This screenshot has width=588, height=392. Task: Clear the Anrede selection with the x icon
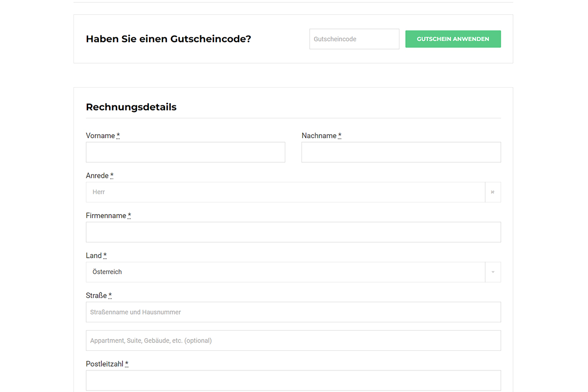point(492,192)
